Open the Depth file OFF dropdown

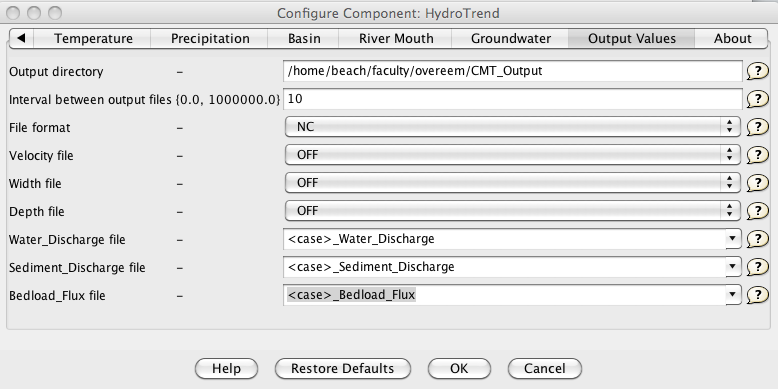tap(513, 211)
